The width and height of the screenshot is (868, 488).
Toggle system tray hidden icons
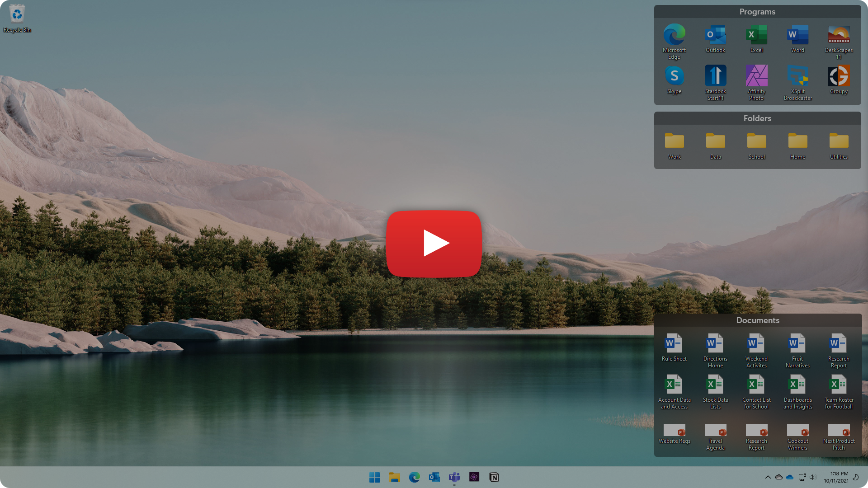[767, 477]
